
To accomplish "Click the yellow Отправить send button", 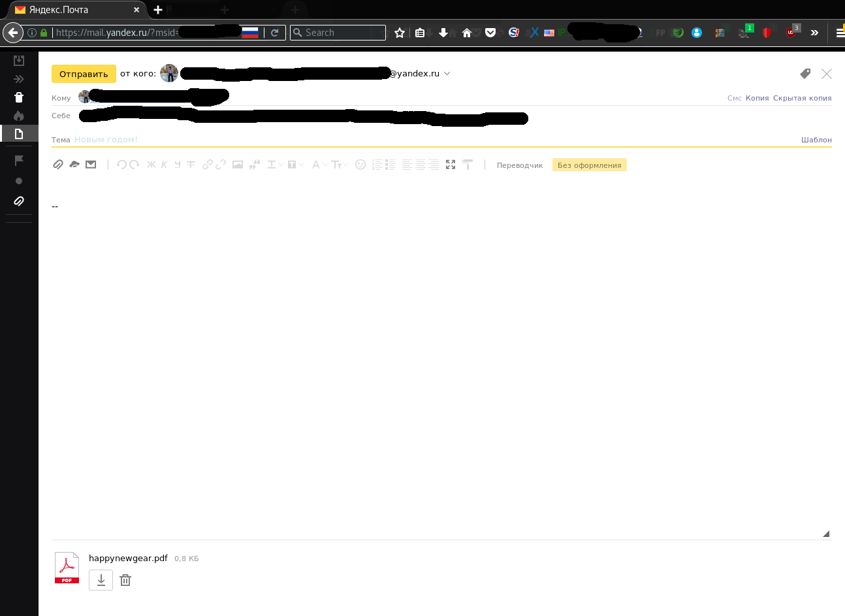I will point(84,74).
